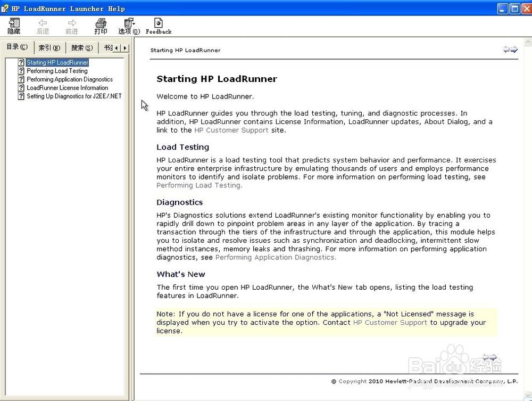This screenshot has width=532, height=401.
Task: Click the 后退 Back toolbar icon
Action: coord(43,25)
